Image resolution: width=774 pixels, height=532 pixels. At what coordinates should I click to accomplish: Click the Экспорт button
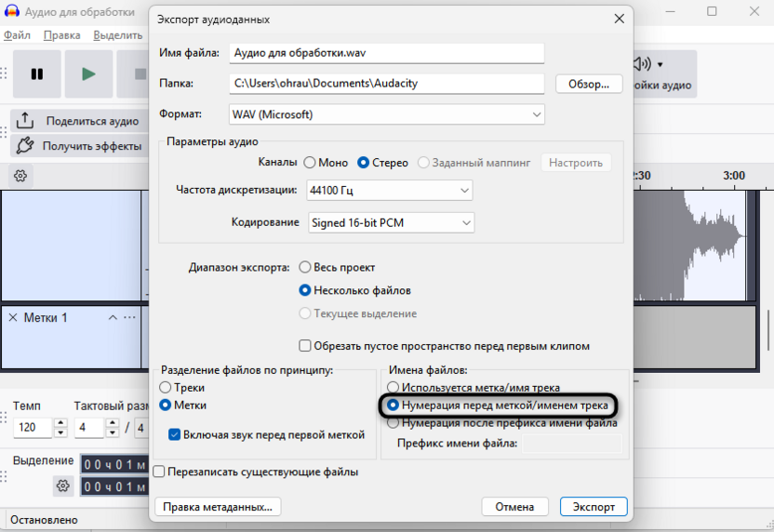tap(594, 507)
